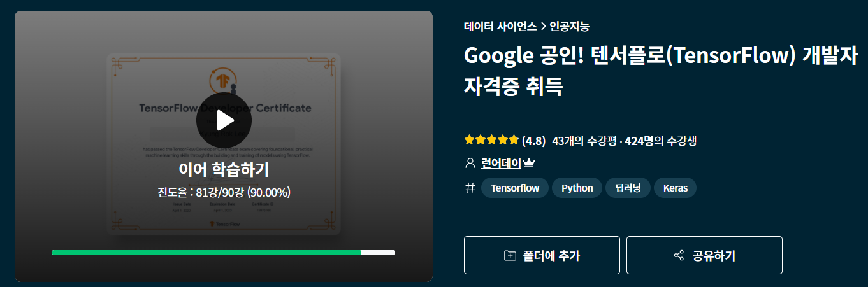Click the TensorFlow certificate thumbnail image
Image resolution: width=868 pixels, height=287 pixels.
[x=224, y=144]
